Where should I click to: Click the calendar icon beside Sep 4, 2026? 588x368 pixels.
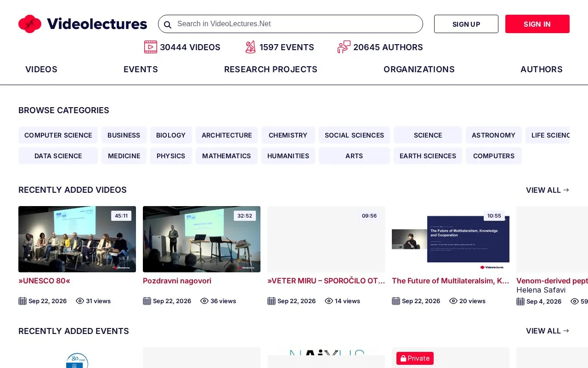point(520,301)
